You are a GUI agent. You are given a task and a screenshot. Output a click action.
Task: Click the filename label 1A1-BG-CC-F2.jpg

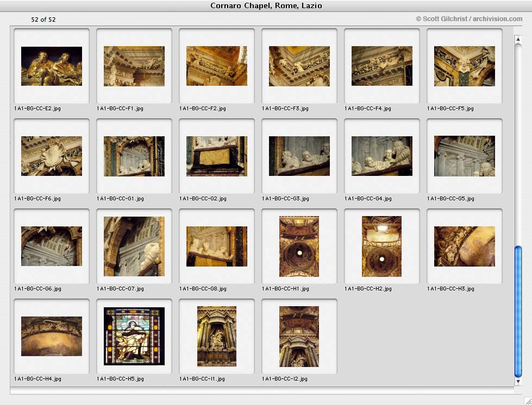203,109
